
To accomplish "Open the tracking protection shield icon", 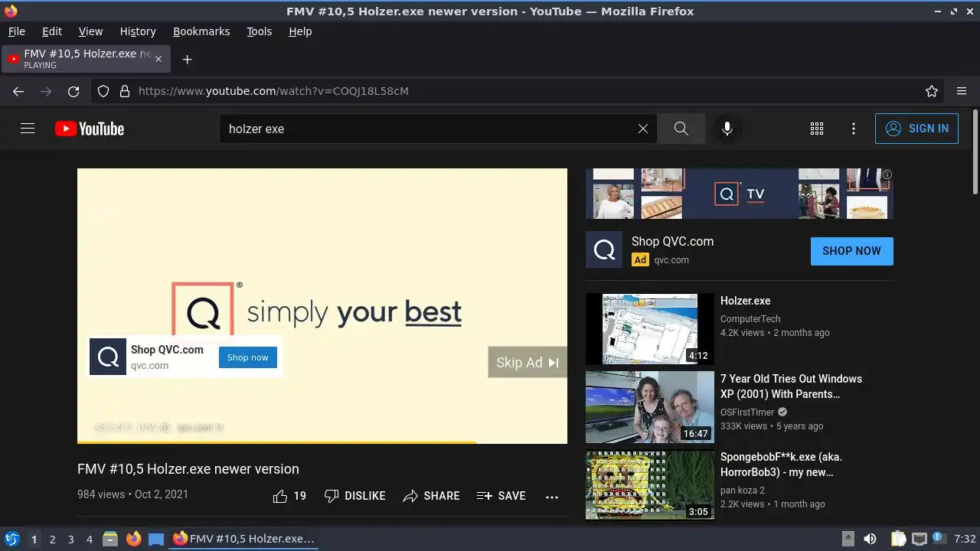I will [103, 91].
